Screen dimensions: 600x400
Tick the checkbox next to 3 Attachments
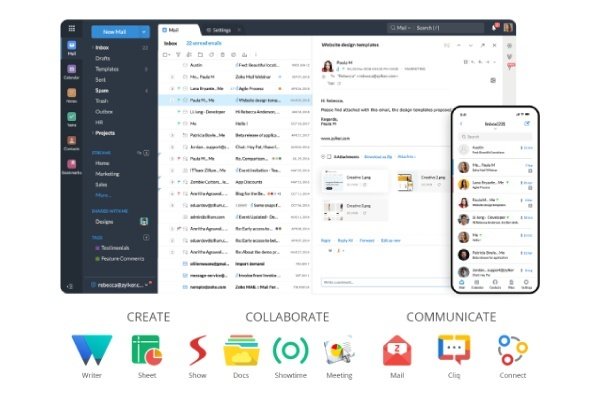(x=329, y=157)
